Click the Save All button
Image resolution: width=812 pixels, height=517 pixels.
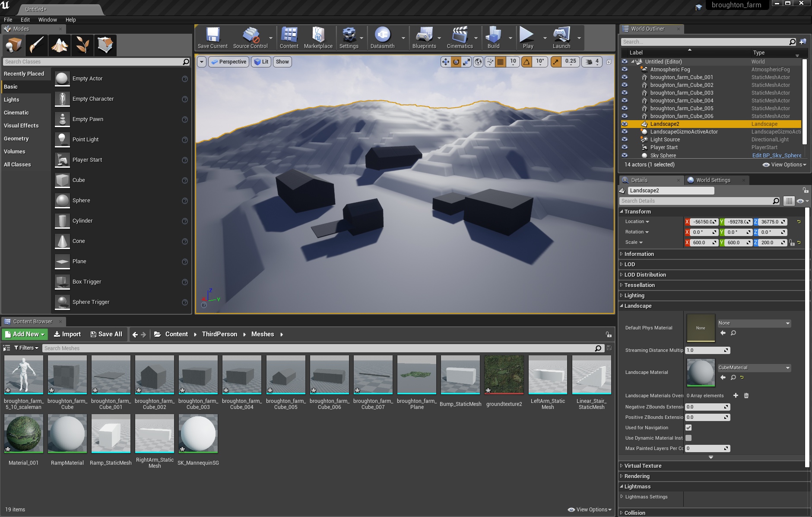[106, 334]
